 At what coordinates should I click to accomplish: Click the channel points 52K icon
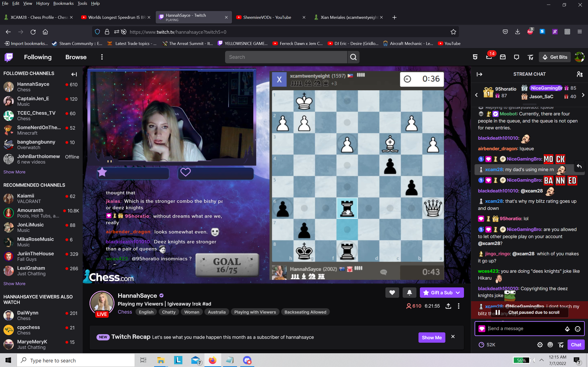tap(481, 345)
